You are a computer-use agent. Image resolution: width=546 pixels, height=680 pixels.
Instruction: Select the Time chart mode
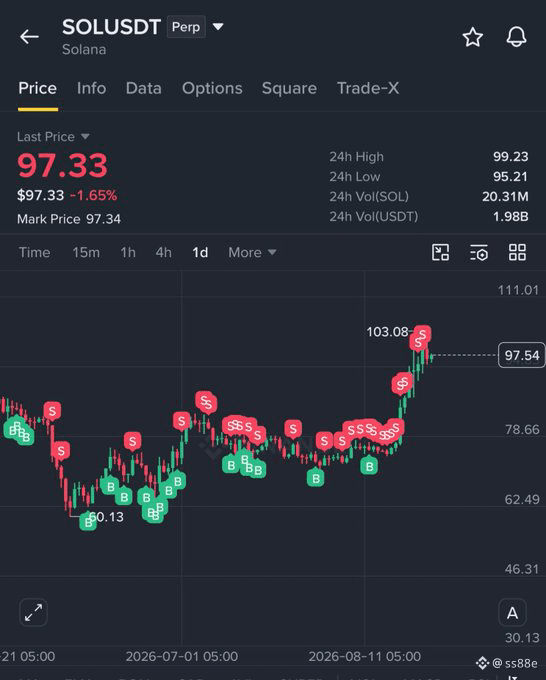pyautogui.click(x=35, y=252)
